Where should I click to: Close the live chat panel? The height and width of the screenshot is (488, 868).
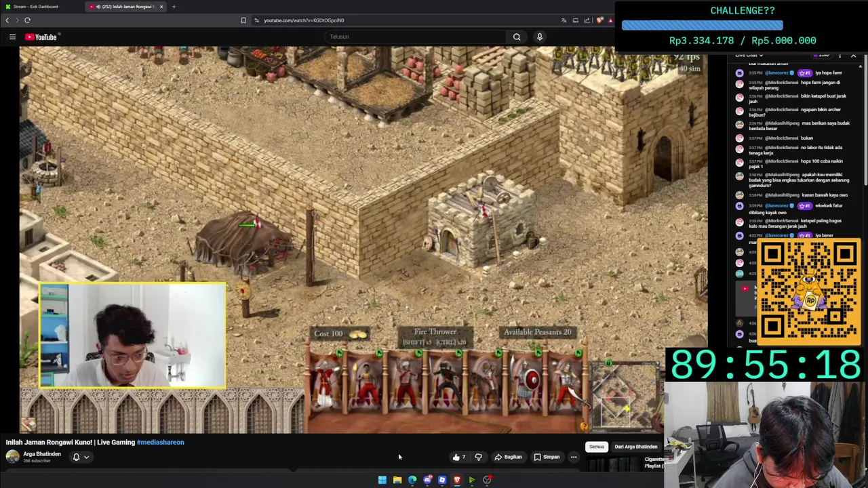[853, 56]
